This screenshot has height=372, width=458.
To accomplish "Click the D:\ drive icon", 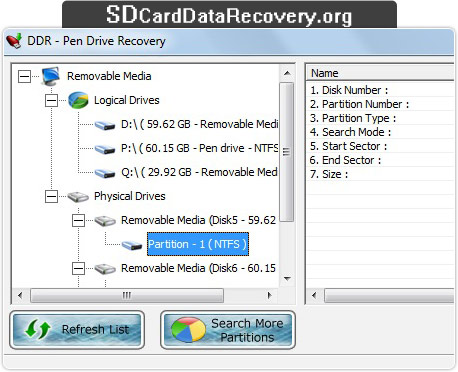I will 105,125.
